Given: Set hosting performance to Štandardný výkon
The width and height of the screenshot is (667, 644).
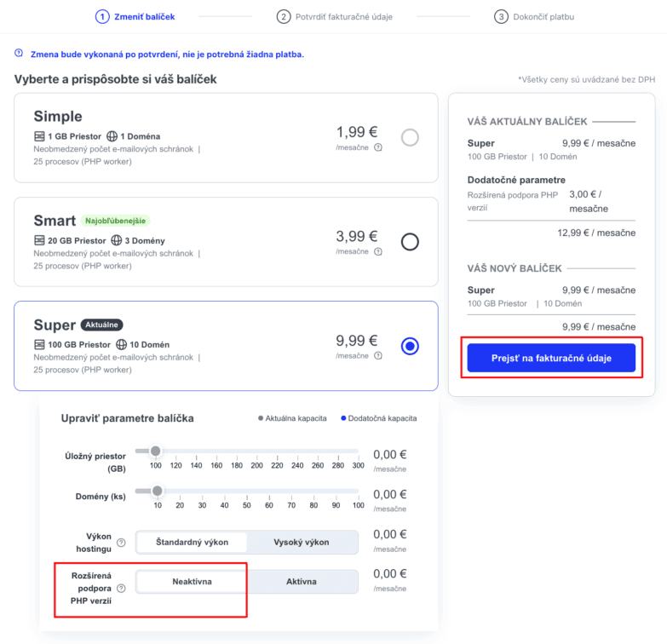Looking at the screenshot, I should pos(192,542).
